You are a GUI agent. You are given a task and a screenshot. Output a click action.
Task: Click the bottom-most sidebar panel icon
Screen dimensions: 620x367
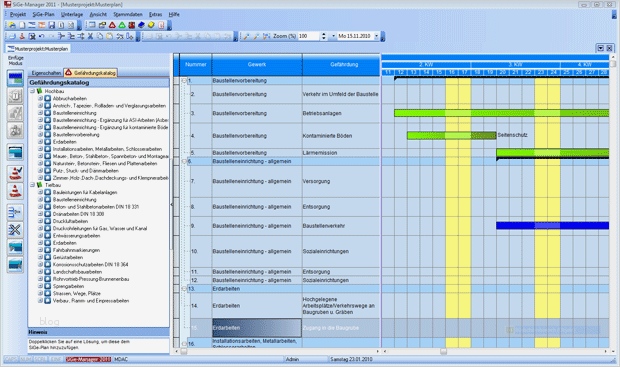(x=15, y=265)
